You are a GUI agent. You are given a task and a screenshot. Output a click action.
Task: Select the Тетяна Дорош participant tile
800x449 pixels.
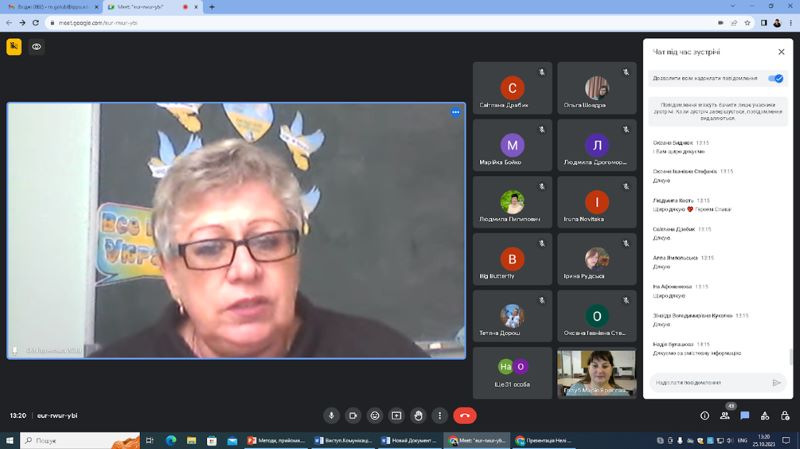point(512,316)
